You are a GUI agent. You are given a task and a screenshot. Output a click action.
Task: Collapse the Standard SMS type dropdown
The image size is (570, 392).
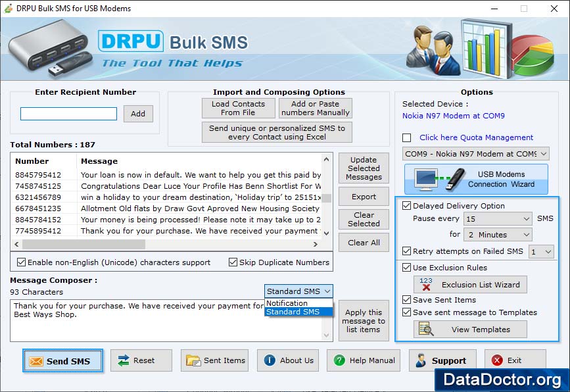tap(298, 291)
